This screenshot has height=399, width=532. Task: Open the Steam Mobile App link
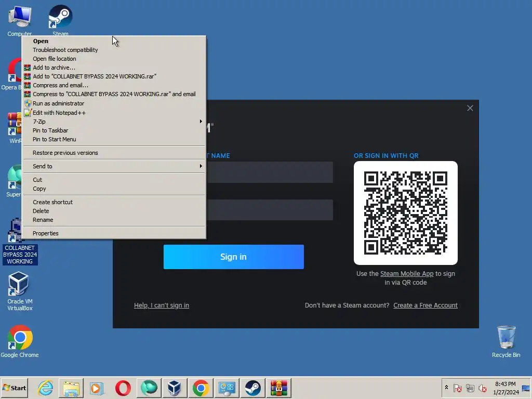point(407,273)
